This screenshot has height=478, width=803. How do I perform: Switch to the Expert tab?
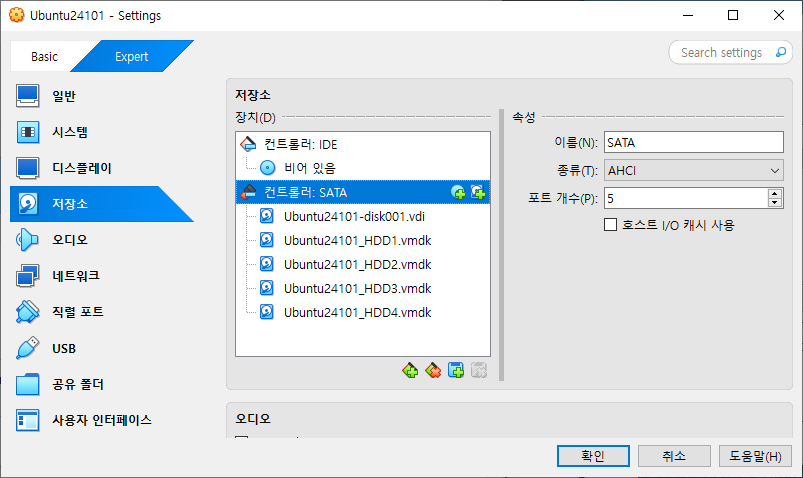pos(132,56)
